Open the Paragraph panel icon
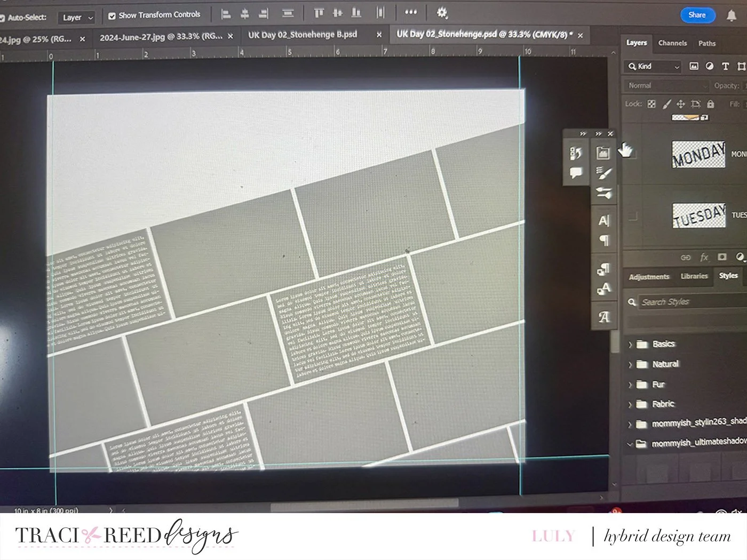Screen dimensions: 747x560 (x=604, y=241)
